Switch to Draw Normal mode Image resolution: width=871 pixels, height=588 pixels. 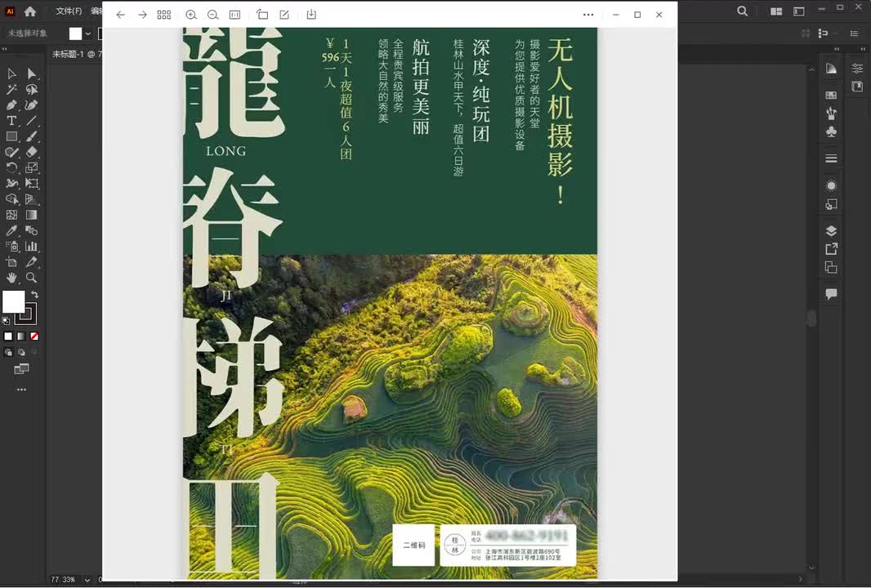(8, 353)
